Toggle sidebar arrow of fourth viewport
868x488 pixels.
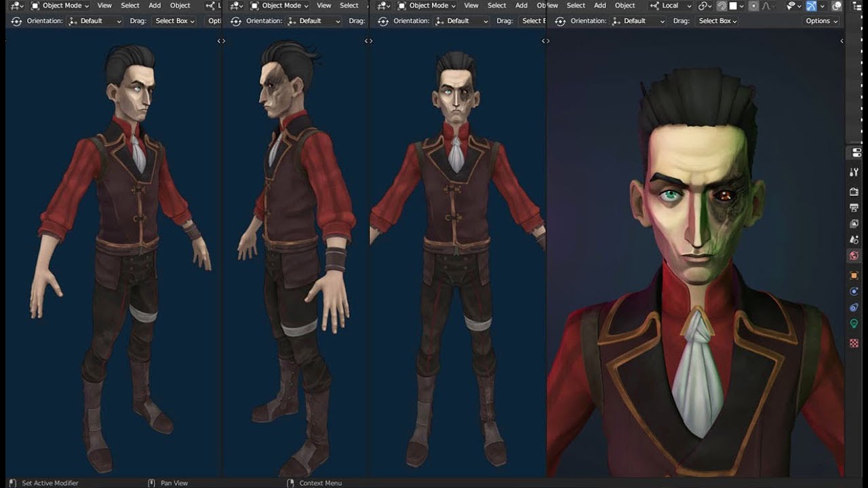click(x=842, y=41)
